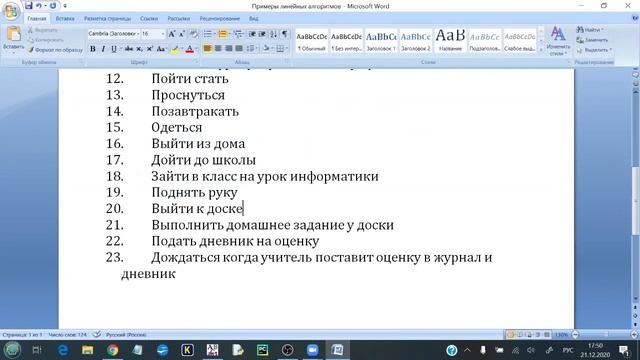The image size is (640, 360).
Task: Open the font name dropdown Cambria
Action: pos(138,34)
